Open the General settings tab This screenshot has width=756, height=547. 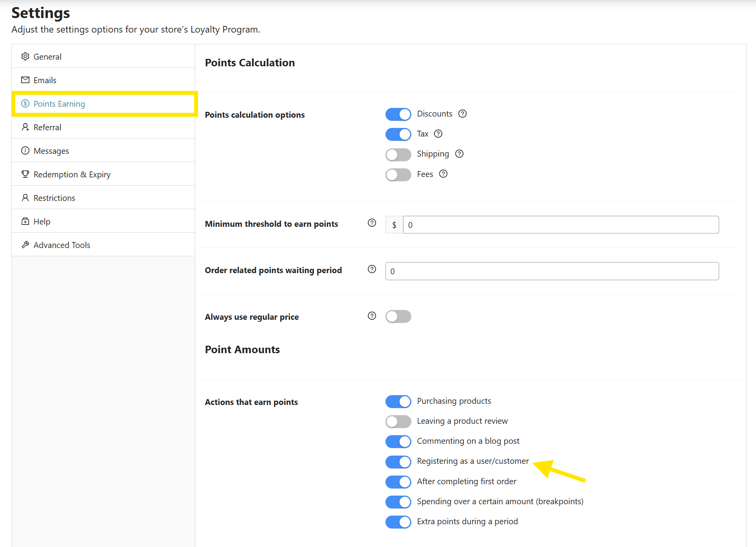pos(104,56)
